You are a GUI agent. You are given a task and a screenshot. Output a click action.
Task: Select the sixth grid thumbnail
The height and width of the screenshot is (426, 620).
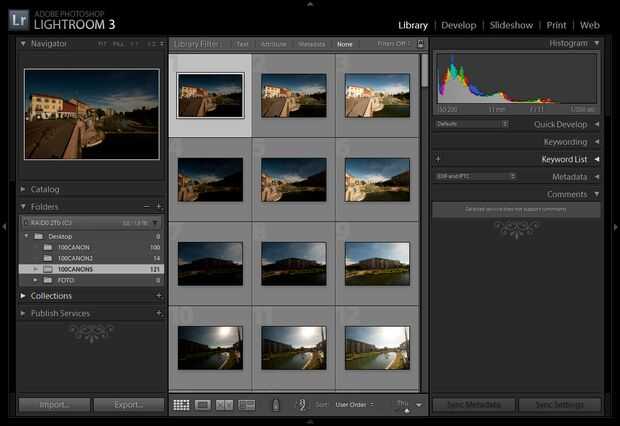377,180
